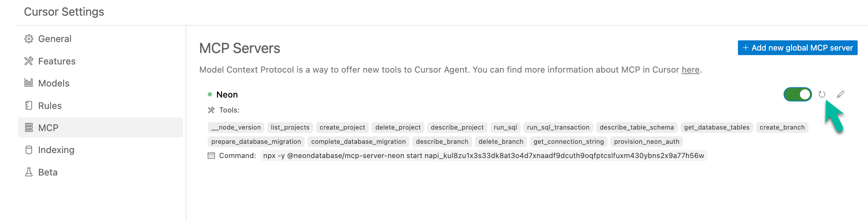Open the 'here' MCP documentation link
The image size is (868, 220).
click(x=691, y=70)
